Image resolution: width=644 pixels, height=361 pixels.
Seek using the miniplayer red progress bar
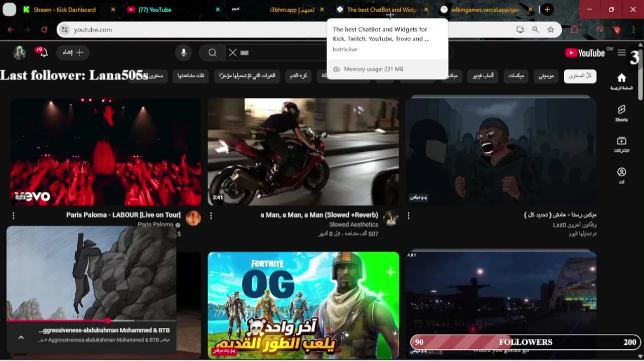coord(91,320)
